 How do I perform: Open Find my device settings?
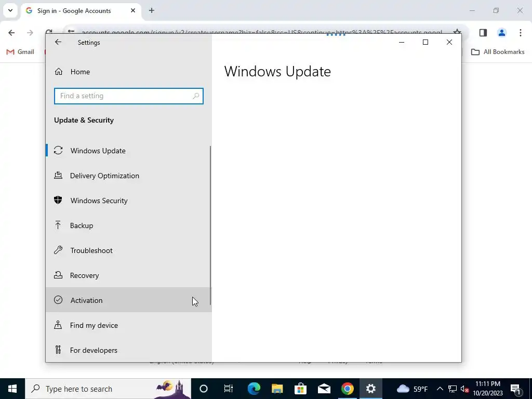click(x=129, y=325)
